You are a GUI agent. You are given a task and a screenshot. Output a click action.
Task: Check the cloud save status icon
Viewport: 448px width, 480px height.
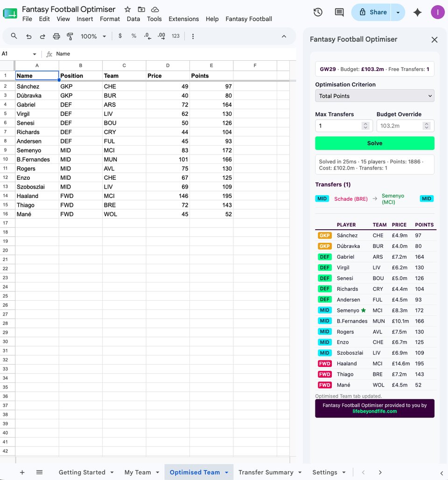click(x=155, y=9)
